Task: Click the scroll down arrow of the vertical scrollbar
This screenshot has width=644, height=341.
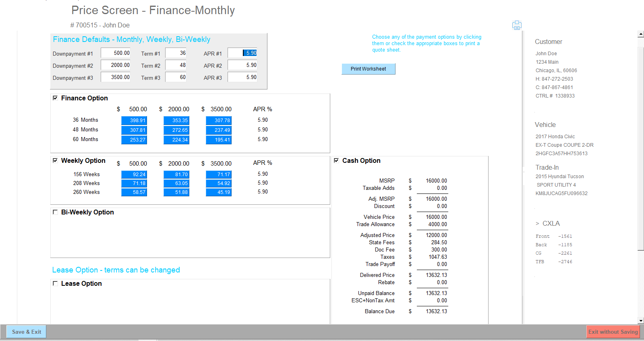Action: [x=641, y=321]
